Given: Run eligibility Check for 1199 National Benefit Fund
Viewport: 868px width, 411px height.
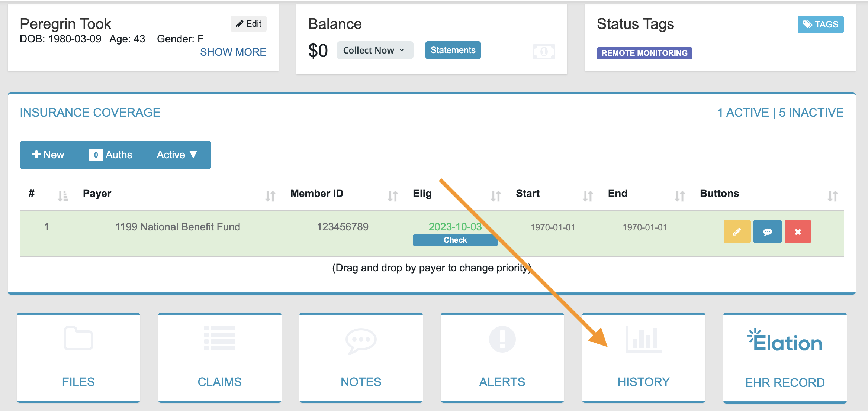Looking at the screenshot, I should click(455, 240).
